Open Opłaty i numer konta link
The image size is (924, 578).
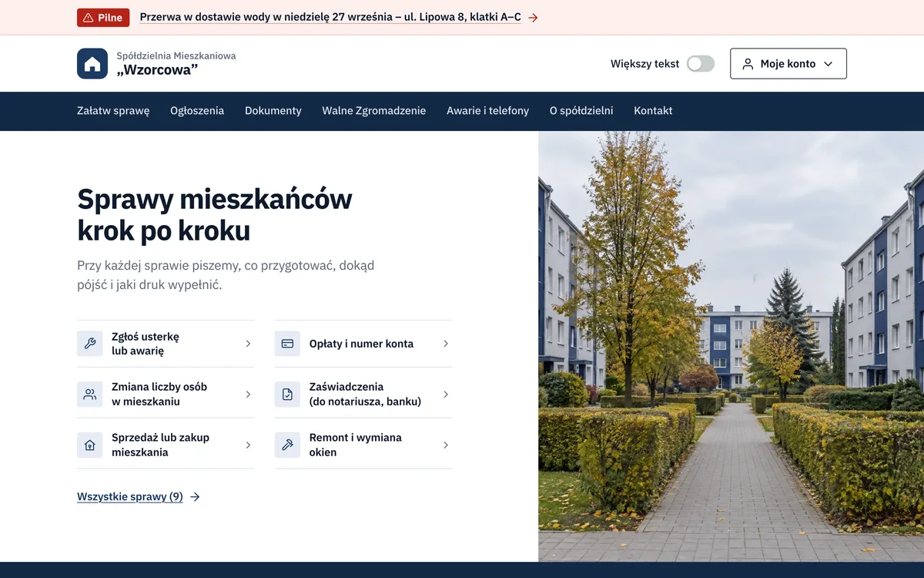click(x=363, y=344)
